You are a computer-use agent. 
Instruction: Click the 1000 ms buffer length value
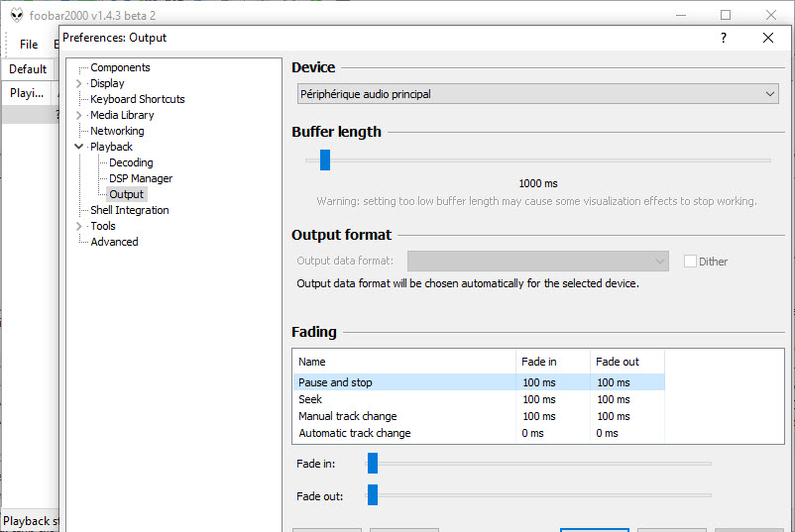(538, 184)
